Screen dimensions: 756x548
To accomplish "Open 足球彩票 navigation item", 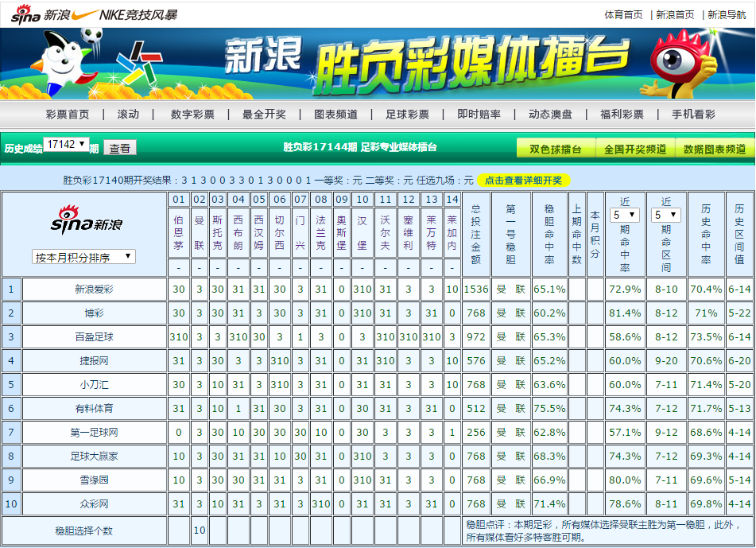I will pos(407,115).
